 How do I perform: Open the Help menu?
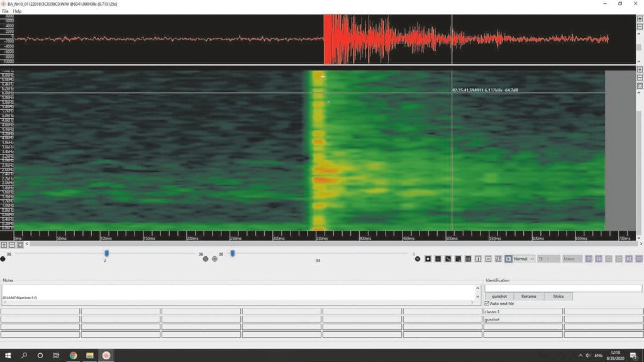(17, 11)
